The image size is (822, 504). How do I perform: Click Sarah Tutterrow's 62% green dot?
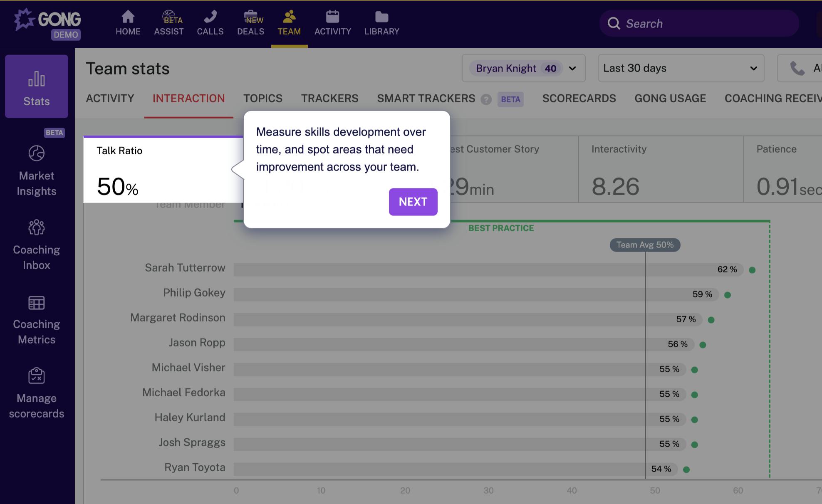[x=752, y=270]
